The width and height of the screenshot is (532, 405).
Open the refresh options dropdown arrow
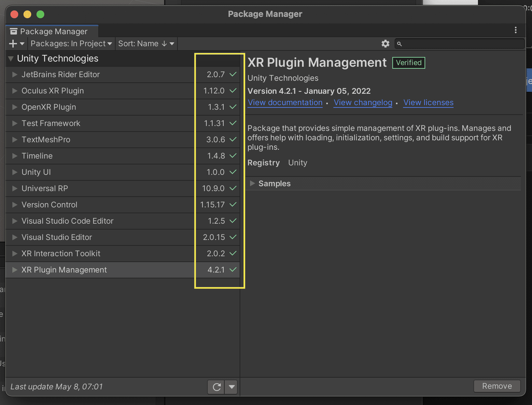click(x=231, y=387)
